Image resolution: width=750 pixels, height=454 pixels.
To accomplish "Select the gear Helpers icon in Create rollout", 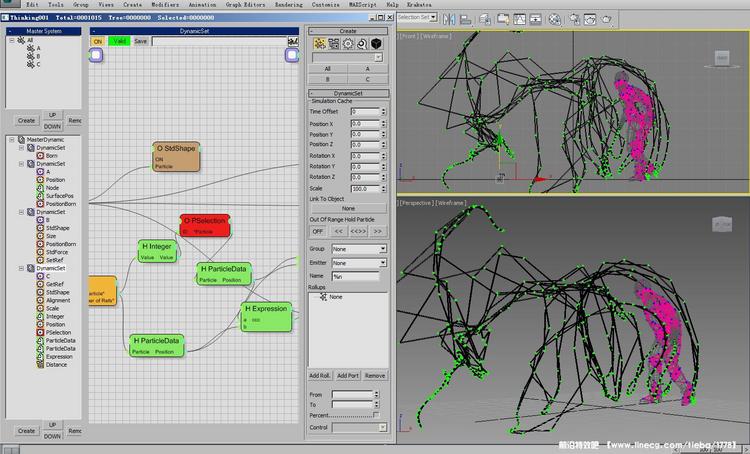I will pos(348,44).
